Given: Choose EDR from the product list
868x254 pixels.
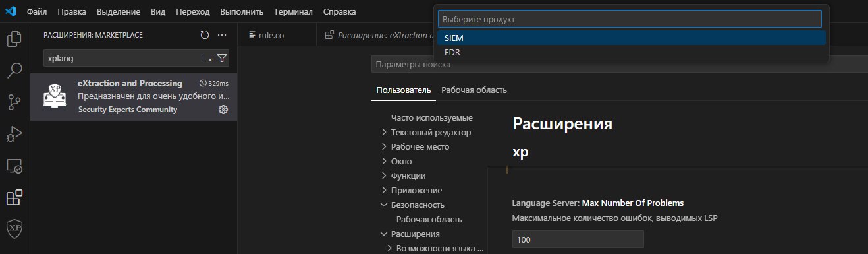Looking at the screenshot, I should pyautogui.click(x=632, y=52).
